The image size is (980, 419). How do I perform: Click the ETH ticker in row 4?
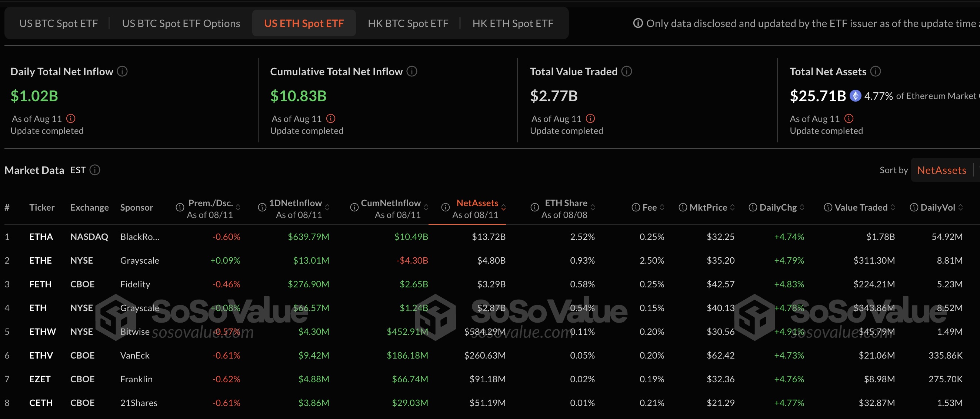tap(38, 307)
